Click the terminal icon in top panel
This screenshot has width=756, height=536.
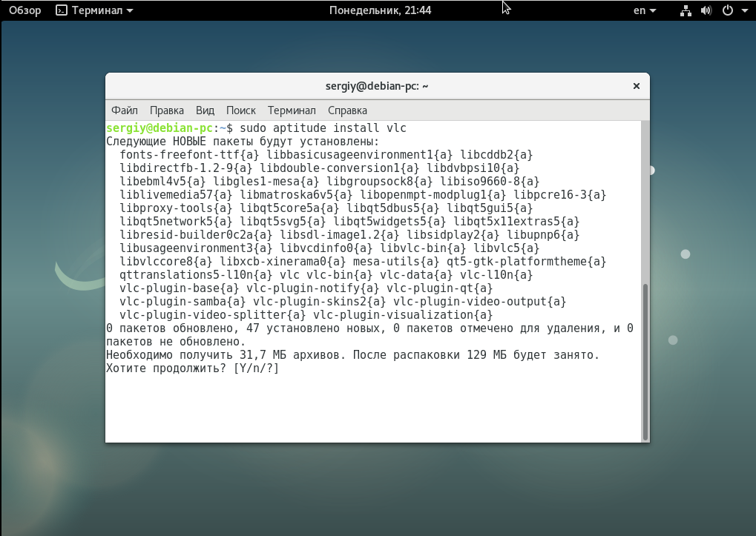(x=62, y=10)
